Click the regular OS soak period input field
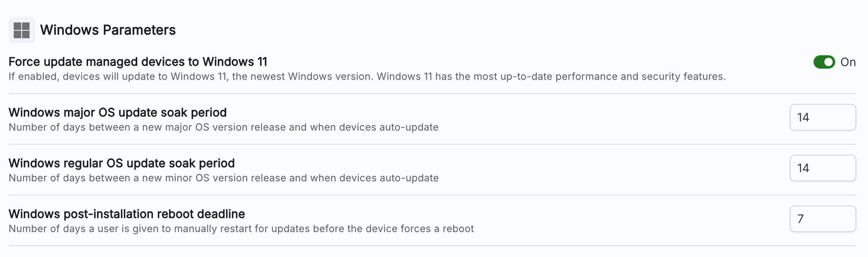This screenshot has height=257, width=868. point(823,168)
